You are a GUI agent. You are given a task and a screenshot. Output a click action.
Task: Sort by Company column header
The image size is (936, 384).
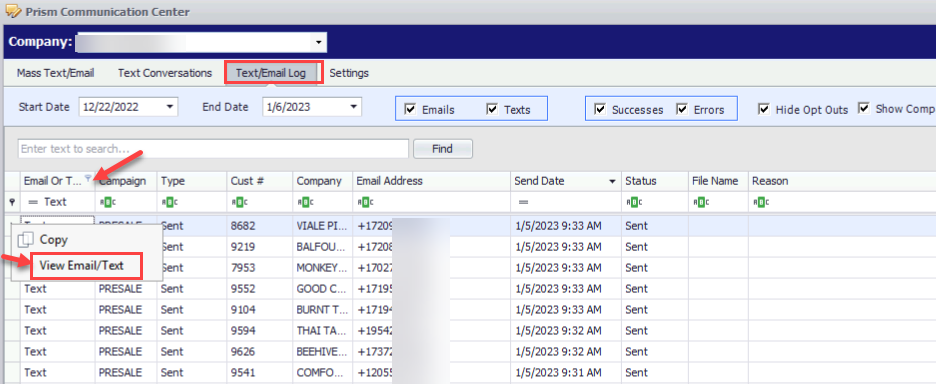click(322, 181)
